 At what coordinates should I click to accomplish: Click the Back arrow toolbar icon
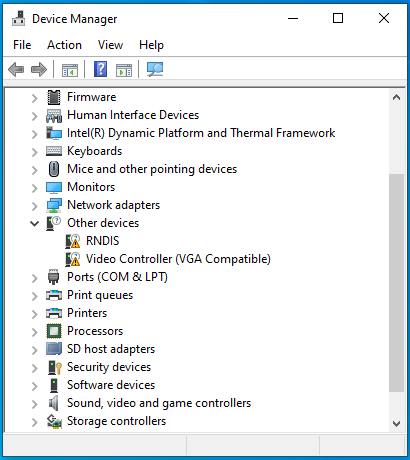click(16, 70)
